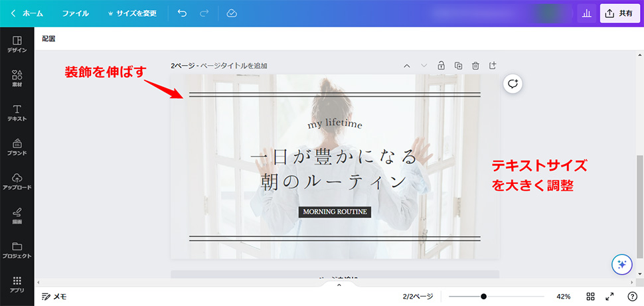Click the ページタイトルを追加 page title field
Viewport: 644px width, 306px height.
[x=234, y=66]
